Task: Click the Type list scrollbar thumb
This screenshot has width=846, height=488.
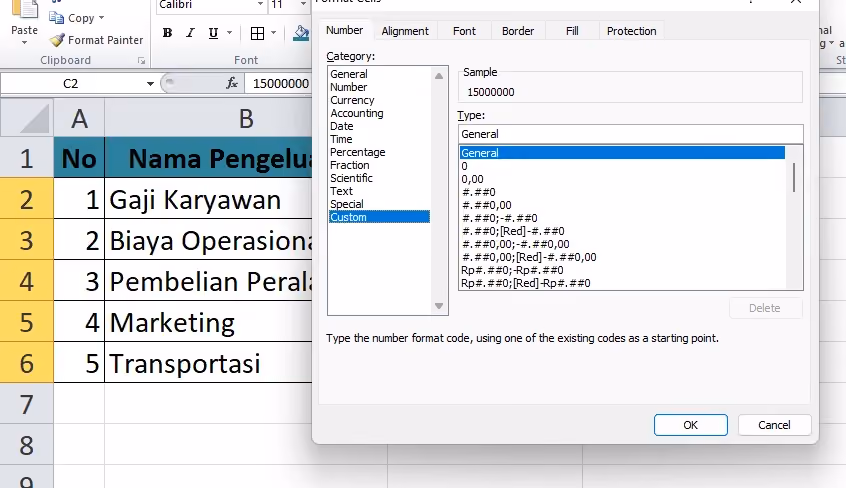Action: click(x=794, y=177)
